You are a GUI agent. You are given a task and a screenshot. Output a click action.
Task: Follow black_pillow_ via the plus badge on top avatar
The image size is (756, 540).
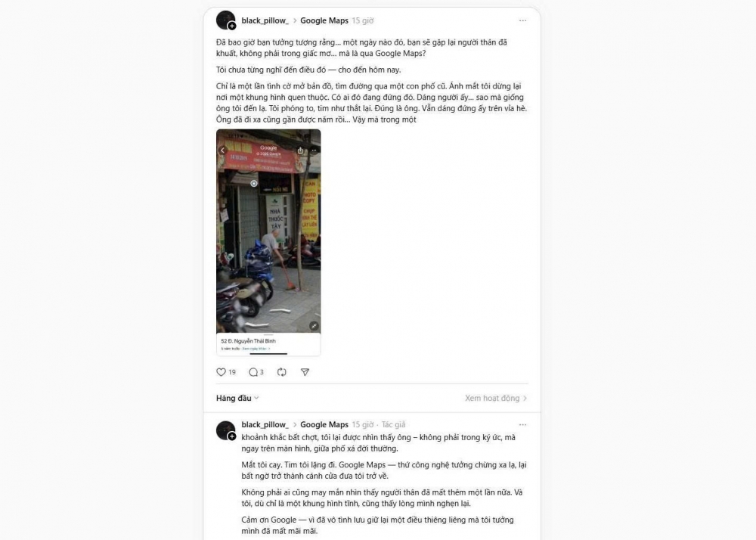click(x=232, y=26)
